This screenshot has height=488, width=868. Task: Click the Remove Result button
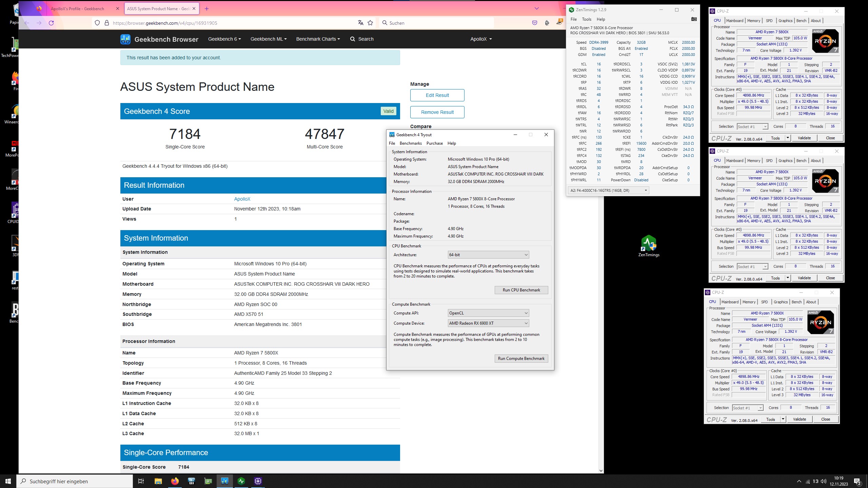(x=437, y=112)
